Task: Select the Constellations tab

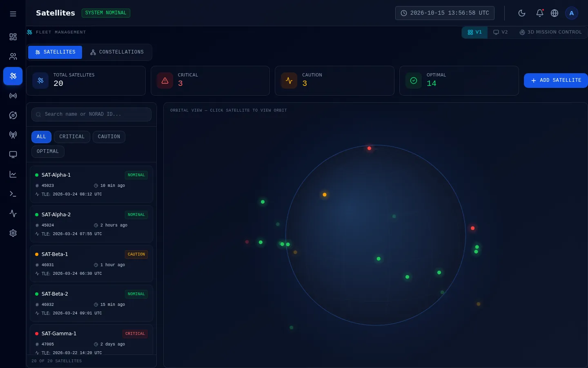Action: (x=117, y=52)
